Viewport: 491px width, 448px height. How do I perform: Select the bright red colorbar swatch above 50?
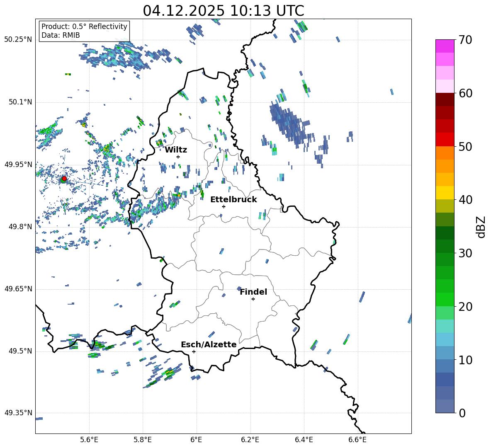coord(445,139)
